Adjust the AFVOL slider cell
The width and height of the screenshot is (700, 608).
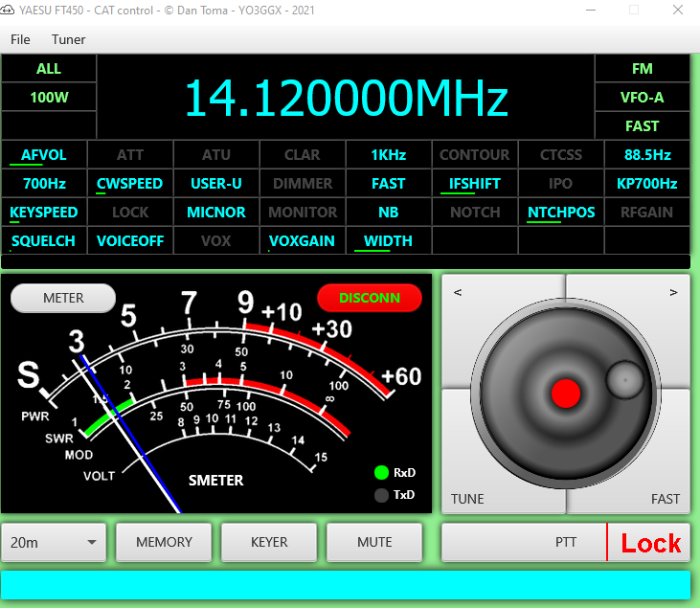(x=44, y=155)
